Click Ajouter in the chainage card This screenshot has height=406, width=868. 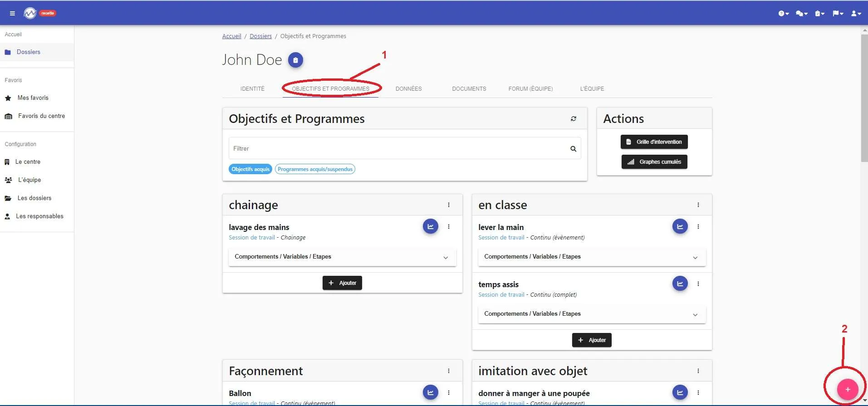click(342, 283)
